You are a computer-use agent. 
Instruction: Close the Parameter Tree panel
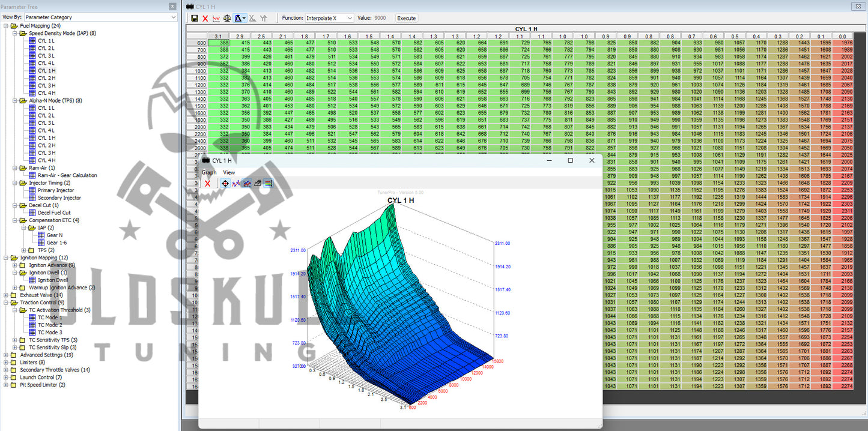[x=172, y=6]
